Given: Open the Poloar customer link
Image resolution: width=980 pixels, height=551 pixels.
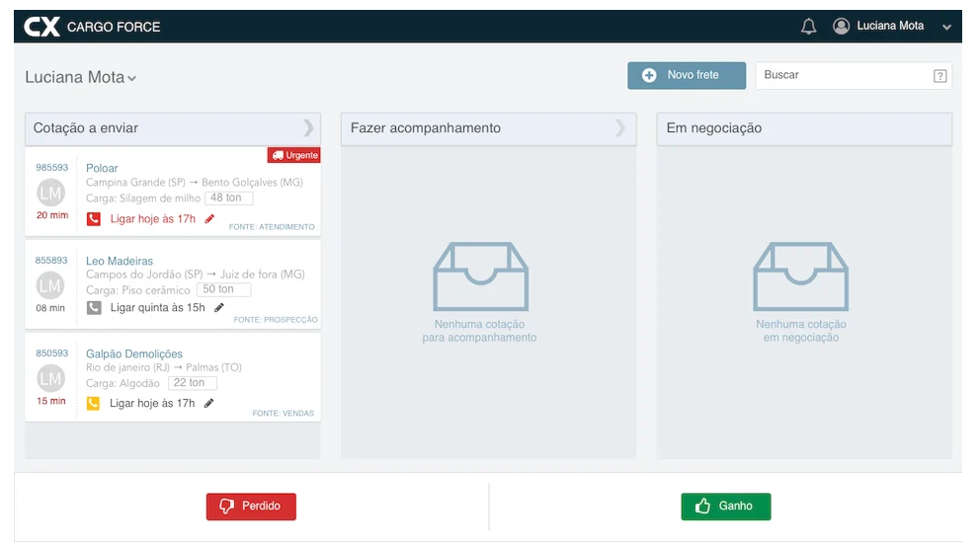Looking at the screenshot, I should tap(102, 168).
